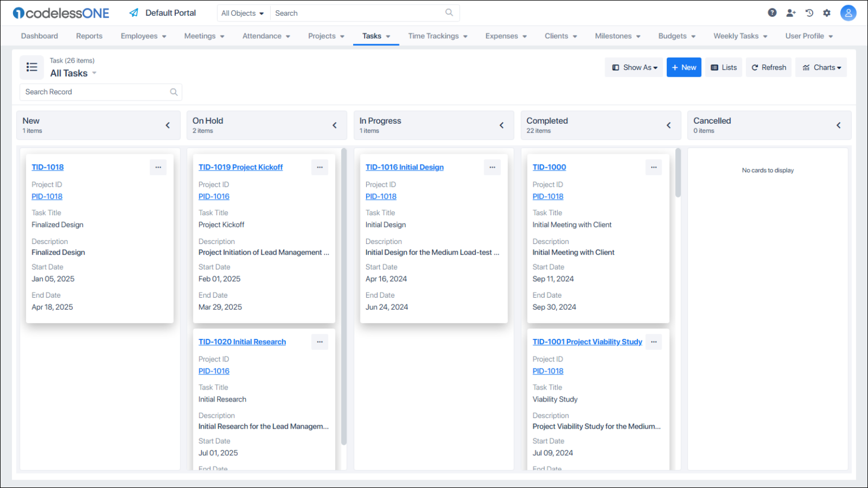868x488 pixels.
Task: Open the TID-1000 task link
Action: pyautogui.click(x=549, y=167)
